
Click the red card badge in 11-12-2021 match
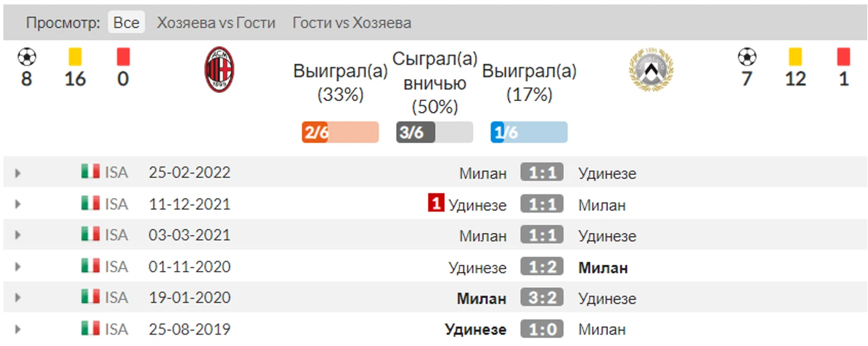coord(436,203)
